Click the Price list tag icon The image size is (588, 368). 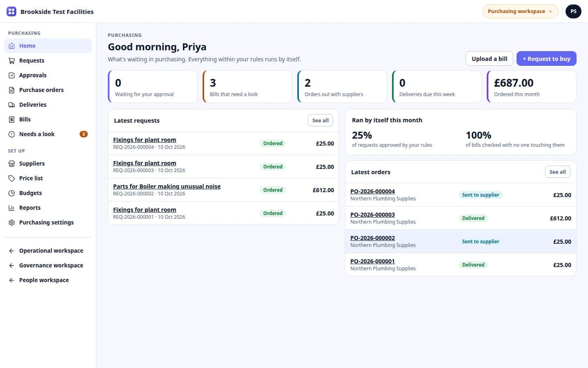[x=11, y=178]
